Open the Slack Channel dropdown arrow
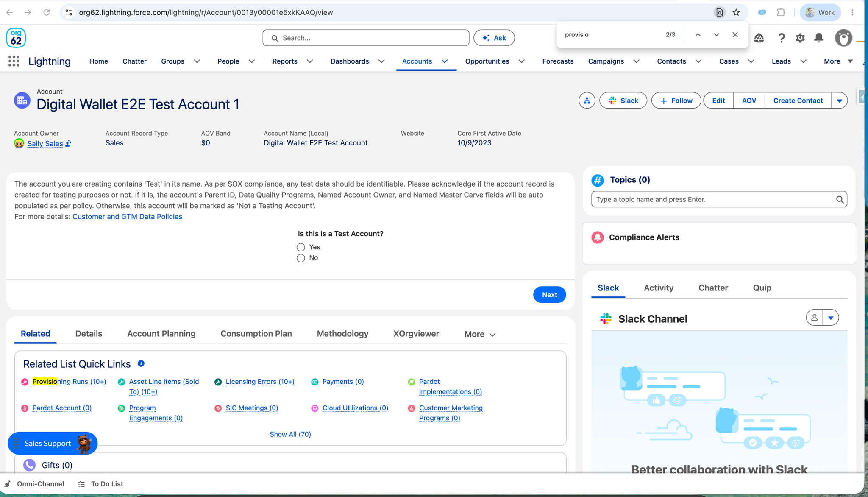Image resolution: width=868 pixels, height=497 pixels. tap(831, 318)
